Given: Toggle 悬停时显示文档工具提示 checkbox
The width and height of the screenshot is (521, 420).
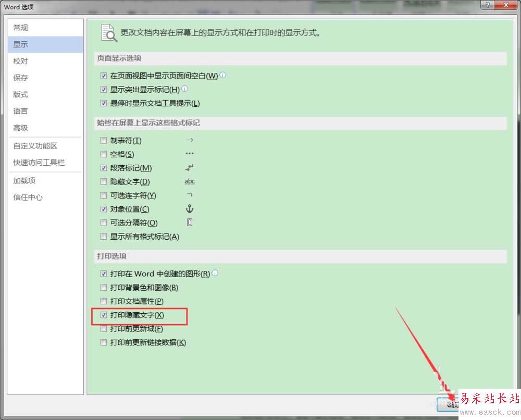Looking at the screenshot, I should pyautogui.click(x=104, y=103).
